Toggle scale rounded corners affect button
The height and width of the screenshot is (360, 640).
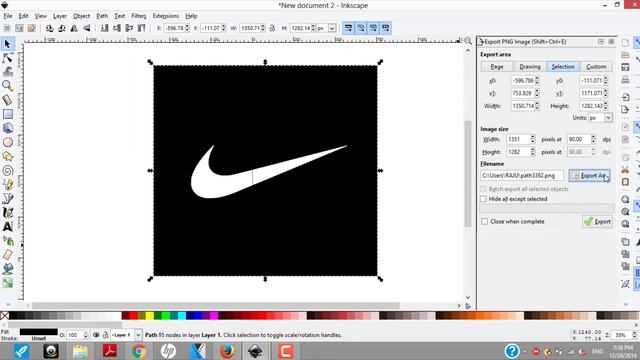click(x=361, y=28)
